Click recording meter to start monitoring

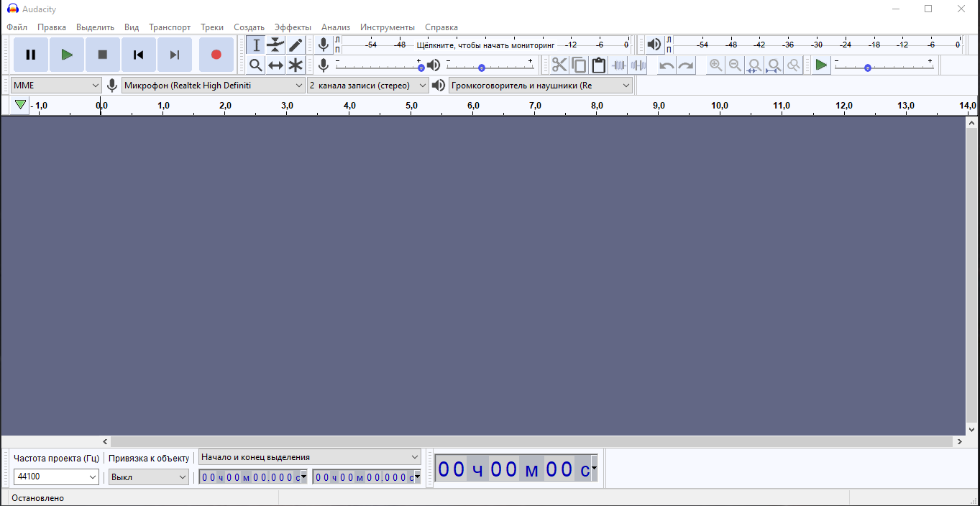point(485,45)
